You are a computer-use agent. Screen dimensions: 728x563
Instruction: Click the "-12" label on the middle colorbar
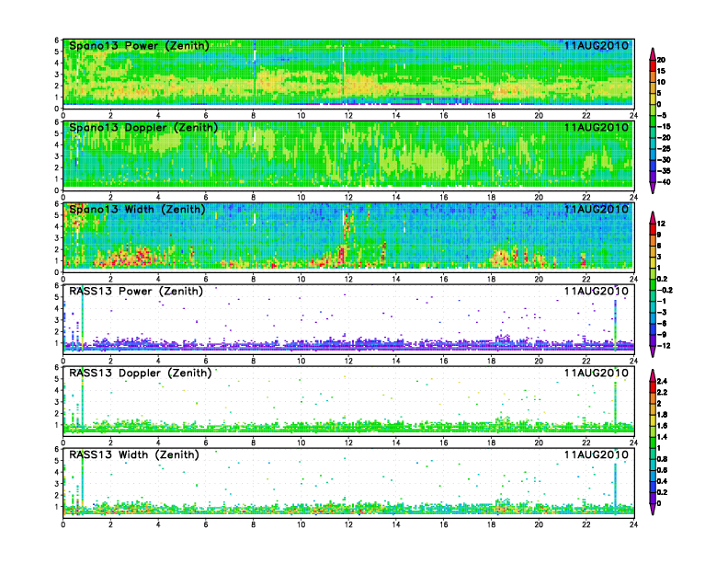coord(664,346)
